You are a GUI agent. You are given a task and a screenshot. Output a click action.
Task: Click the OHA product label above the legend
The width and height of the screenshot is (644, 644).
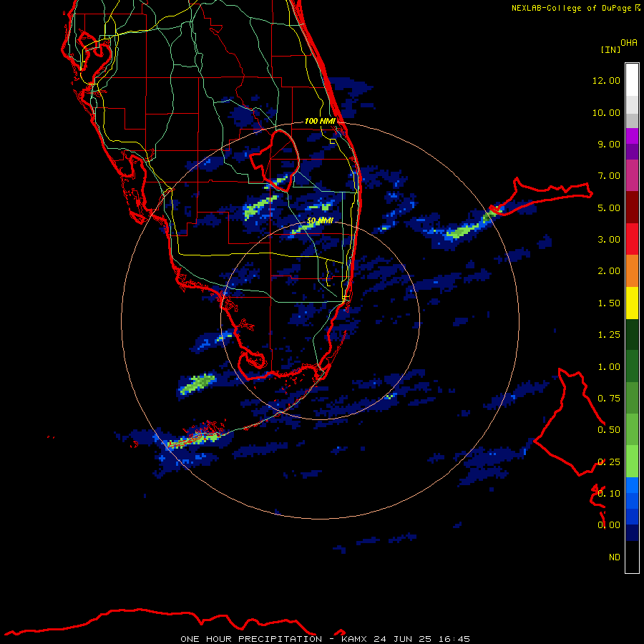tap(629, 43)
